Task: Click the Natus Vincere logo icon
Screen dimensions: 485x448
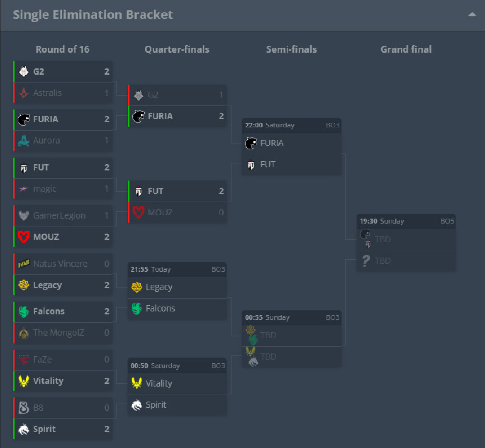Action: (x=24, y=264)
